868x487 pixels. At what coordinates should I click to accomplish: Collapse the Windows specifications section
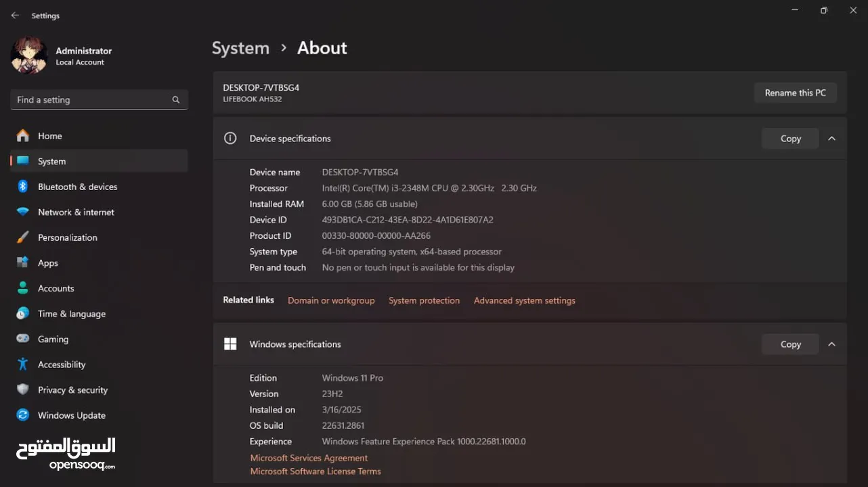(x=831, y=344)
